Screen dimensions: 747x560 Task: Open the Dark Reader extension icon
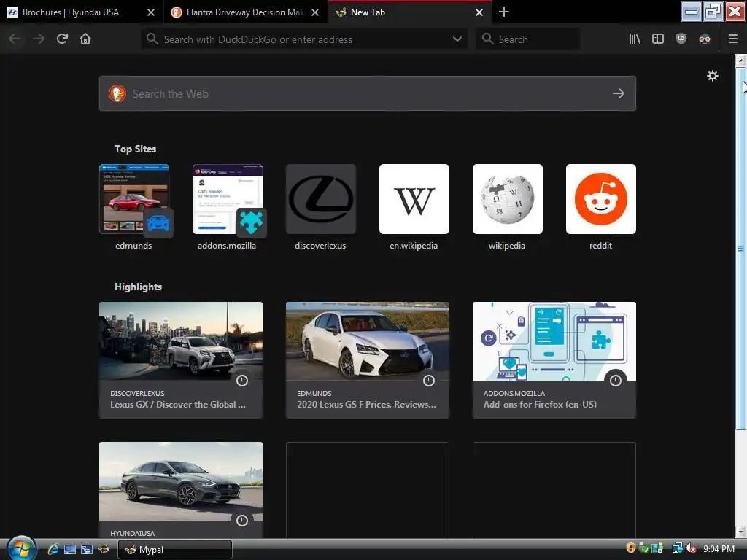coord(705,39)
